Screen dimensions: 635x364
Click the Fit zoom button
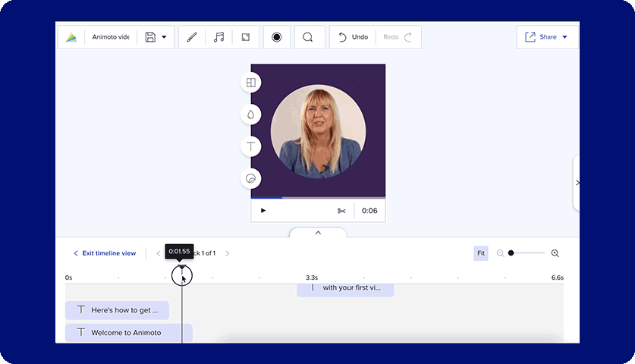coord(481,253)
